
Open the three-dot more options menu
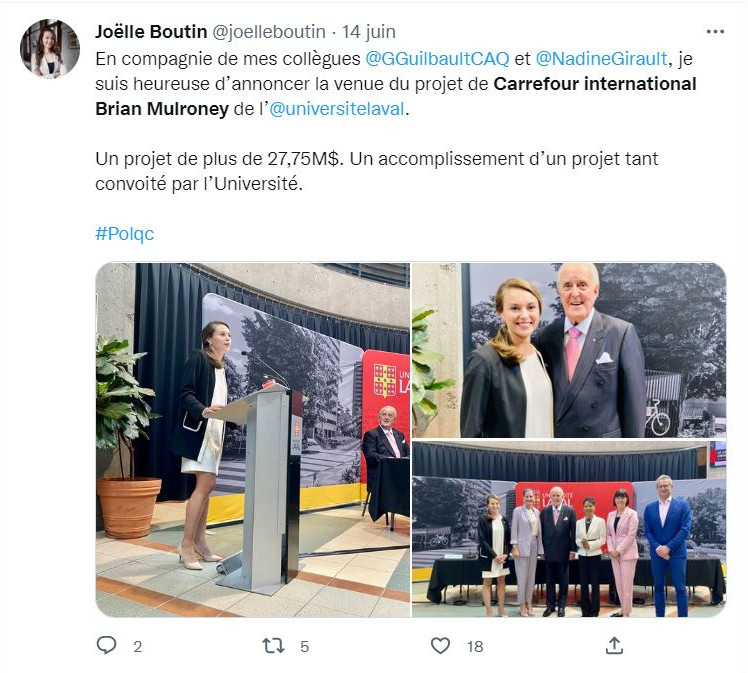click(x=715, y=32)
